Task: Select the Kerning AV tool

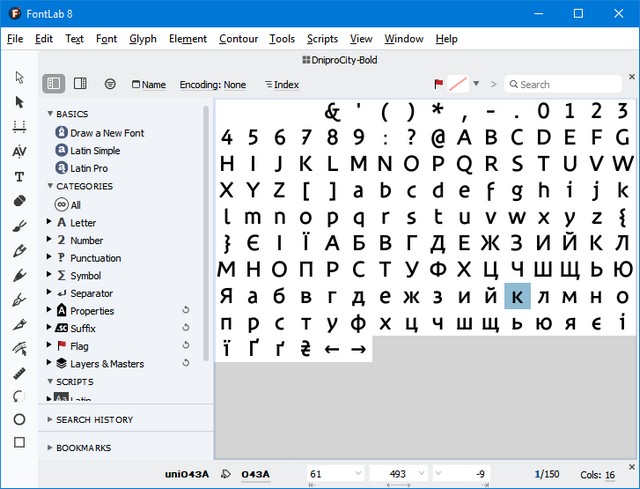Action: (x=19, y=151)
